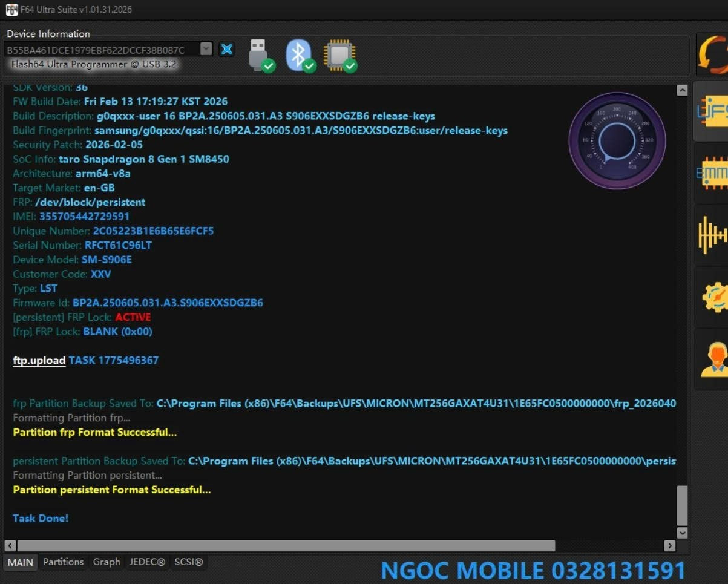Screen dimensions: 728x584
Task: Open the waveform signal sidebar icon
Action: [712, 235]
